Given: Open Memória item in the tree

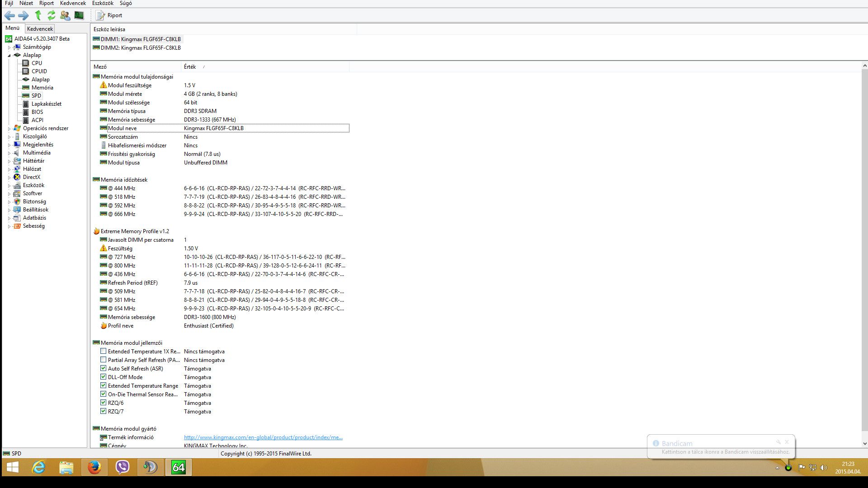Looking at the screenshot, I should pos(42,88).
